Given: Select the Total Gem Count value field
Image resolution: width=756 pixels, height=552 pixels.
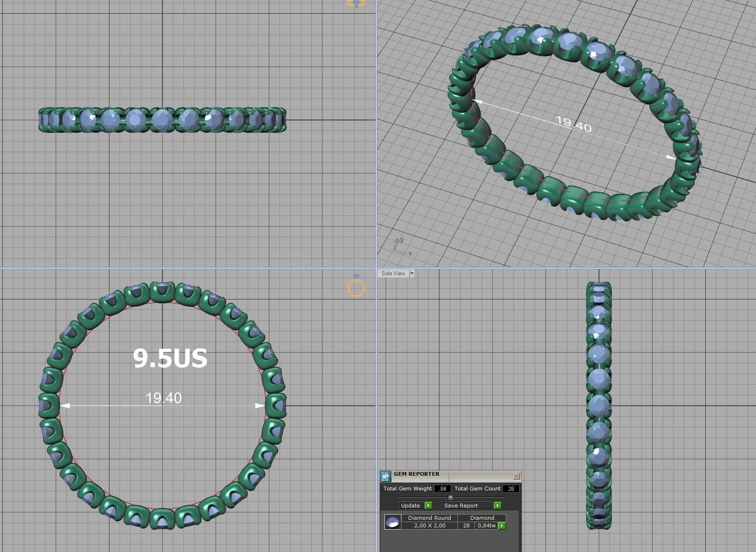Looking at the screenshot, I should tap(511, 489).
